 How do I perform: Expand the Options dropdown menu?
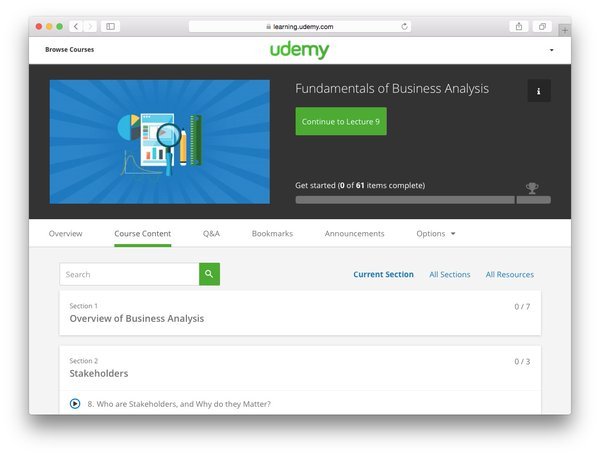(436, 233)
